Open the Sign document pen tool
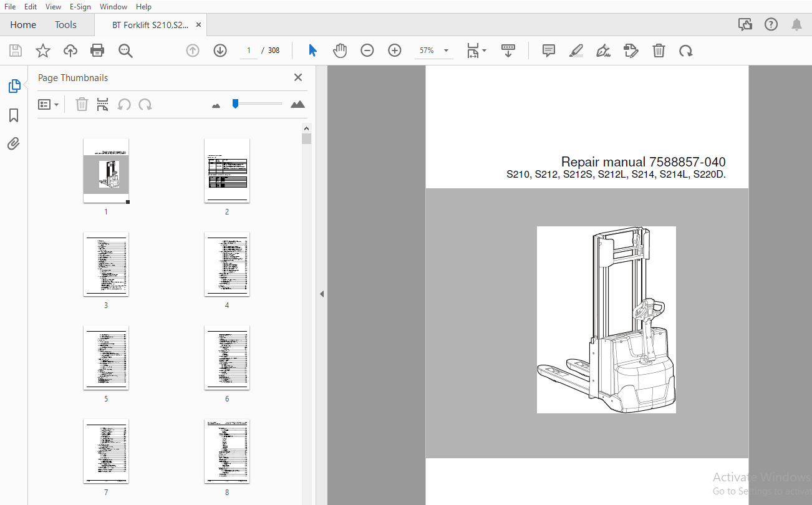This screenshot has height=505, width=812. 604,50
